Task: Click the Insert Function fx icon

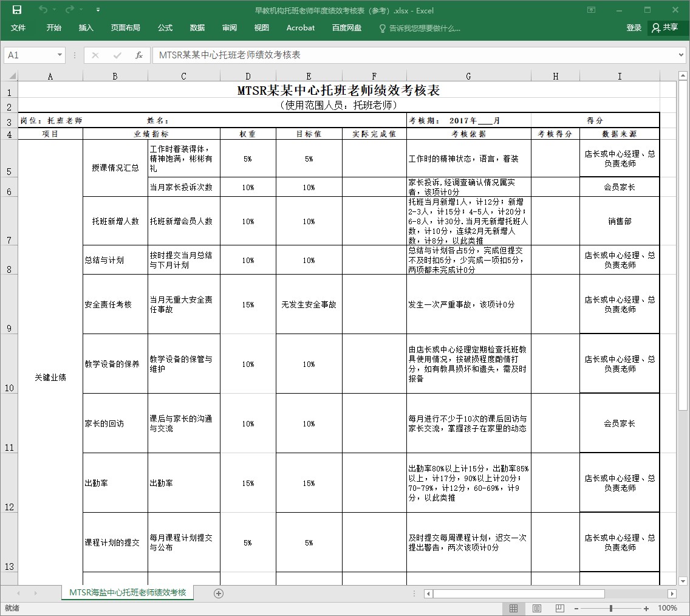Action: 139,55
